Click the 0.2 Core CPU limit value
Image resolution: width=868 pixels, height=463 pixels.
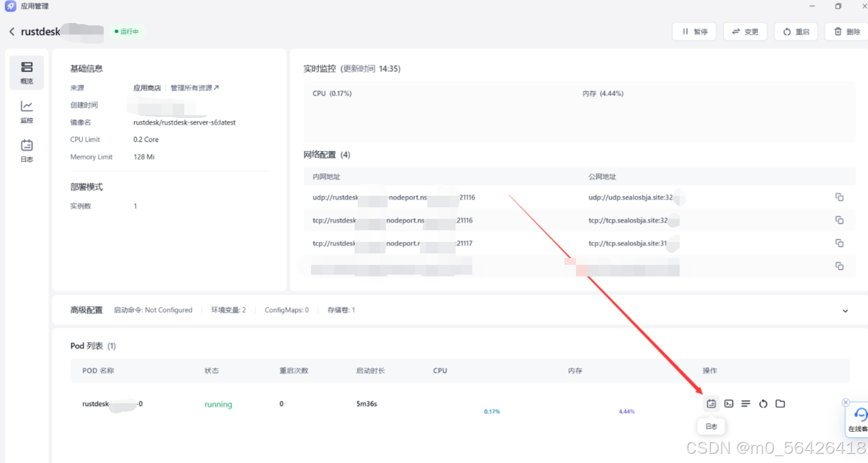point(146,139)
